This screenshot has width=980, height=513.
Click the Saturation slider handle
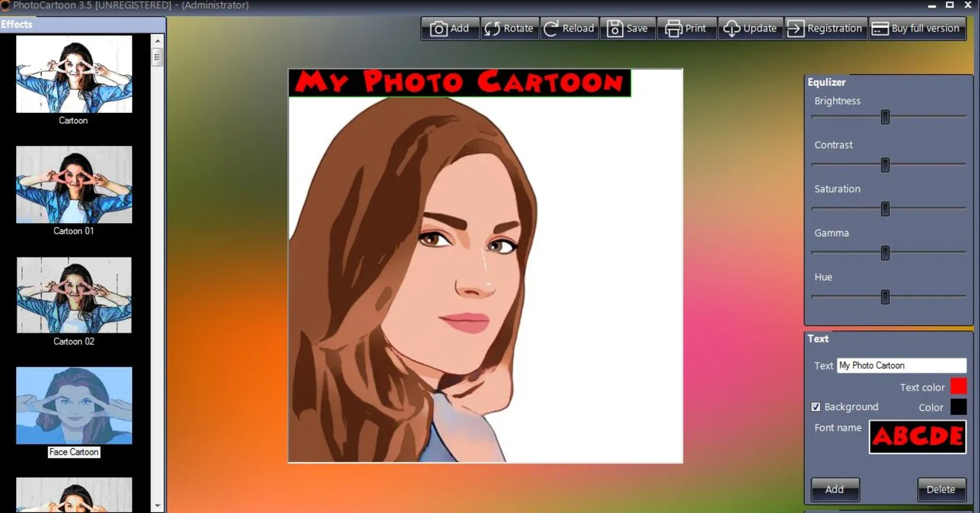pyautogui.click(x=885, y=208)
